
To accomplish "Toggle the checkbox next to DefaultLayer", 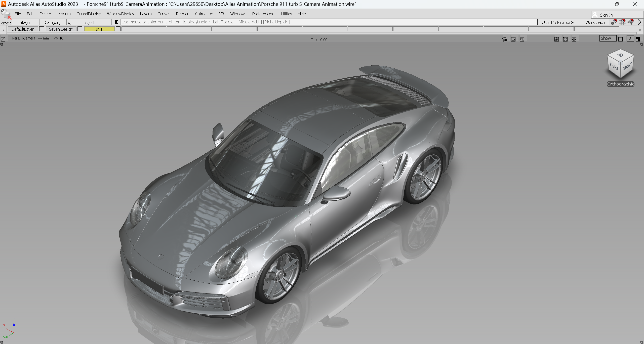I will 42,29.
